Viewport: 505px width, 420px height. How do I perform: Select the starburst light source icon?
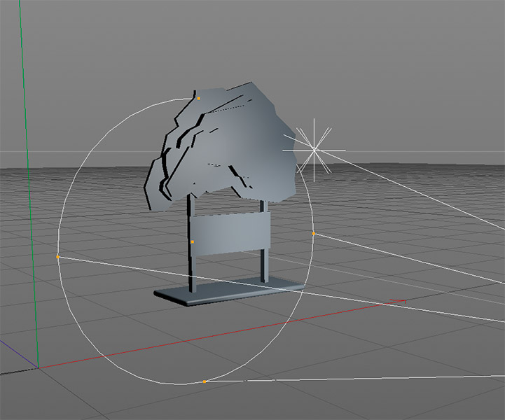[x=314, y=148]
